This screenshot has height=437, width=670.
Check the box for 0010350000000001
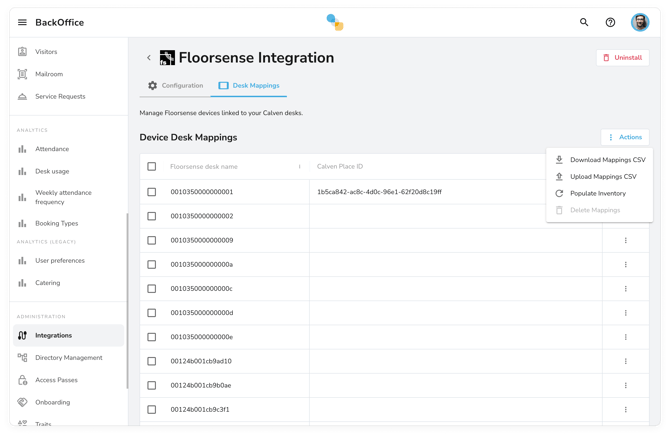click(152, 192)
